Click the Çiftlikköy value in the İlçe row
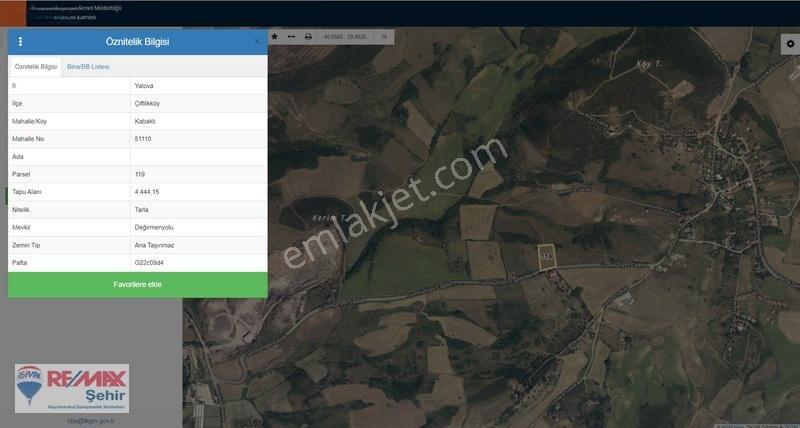 coord(147,104)
